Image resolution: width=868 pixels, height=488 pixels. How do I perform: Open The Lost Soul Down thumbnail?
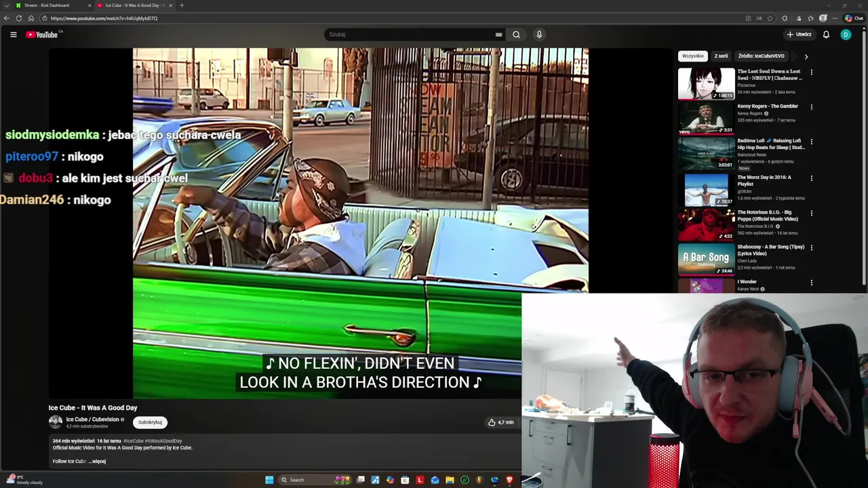click(706, 83)
